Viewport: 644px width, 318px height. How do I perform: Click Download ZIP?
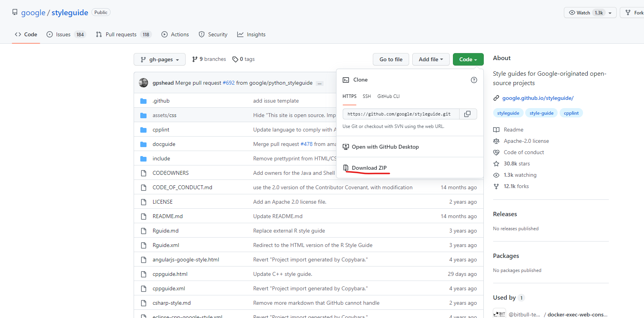pos(369,168)
